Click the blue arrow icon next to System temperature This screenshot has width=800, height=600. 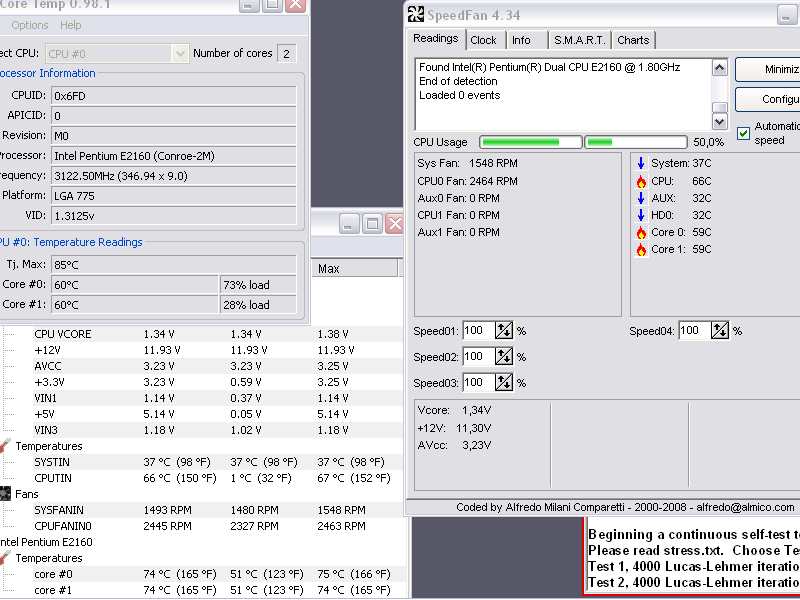pyautogui.click(x=641, y=163)
